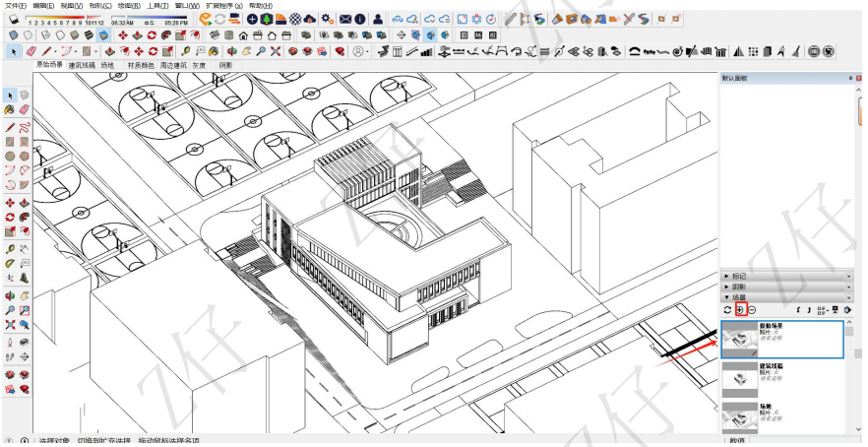
Task: Click the Update Scene refresh icon
Action: point(727,310)
